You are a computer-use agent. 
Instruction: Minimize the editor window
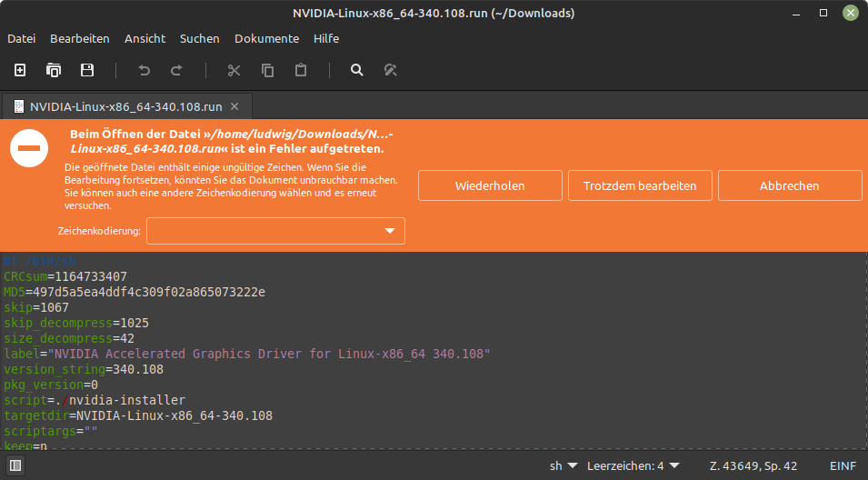pos(796,14)
